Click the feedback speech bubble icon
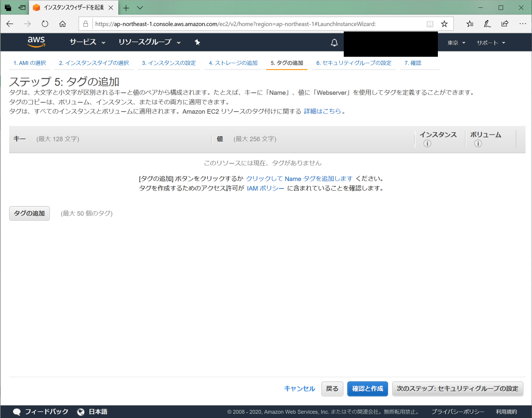Viewport: 532px width, 418px height. point(17,412)
